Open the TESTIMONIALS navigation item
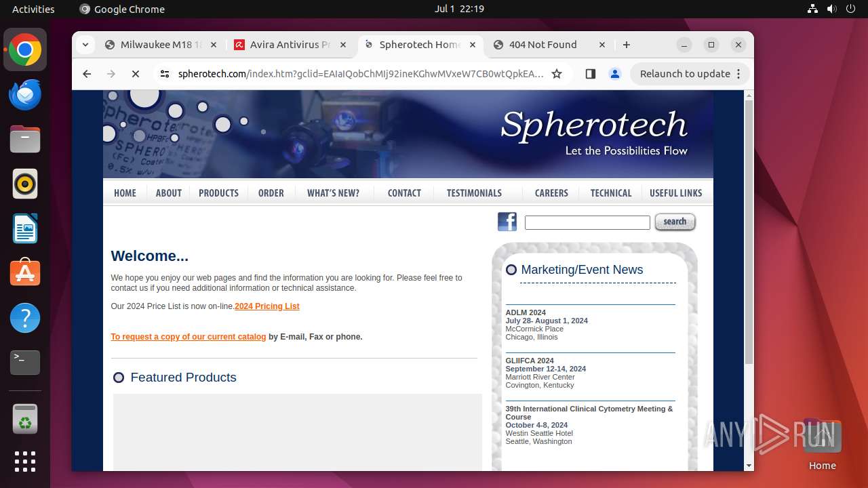The height and width of the screenshot is (488, 868). click(474, 193)
